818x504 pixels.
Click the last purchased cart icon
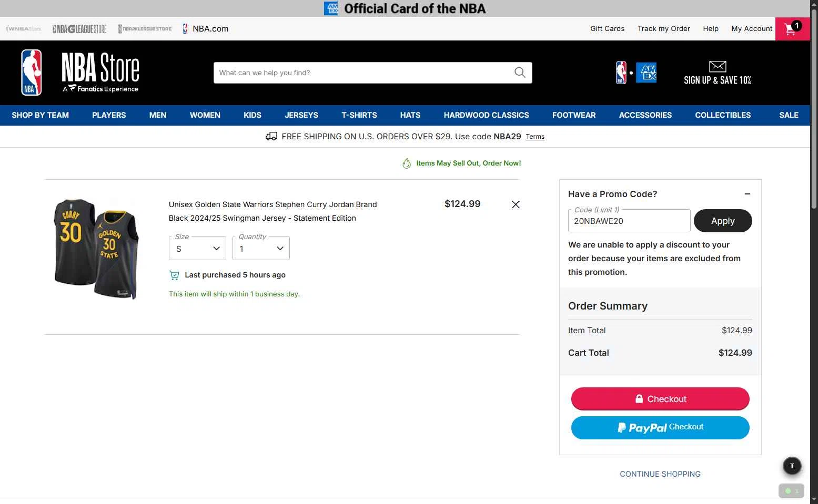pos(174,275)
